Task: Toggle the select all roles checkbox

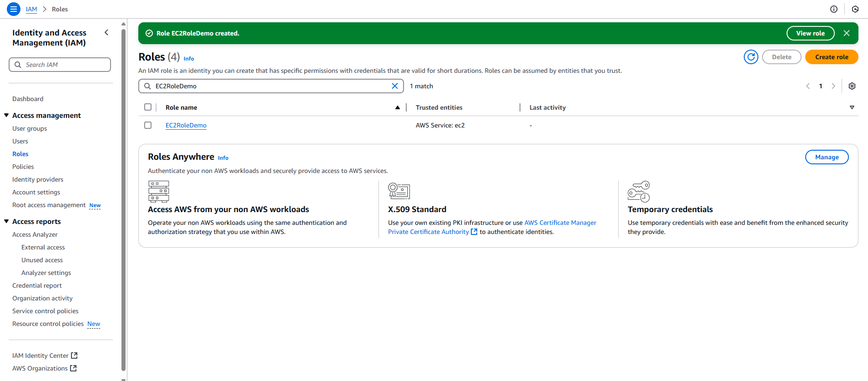Action: pyautogui.click(x=148, y=107)
